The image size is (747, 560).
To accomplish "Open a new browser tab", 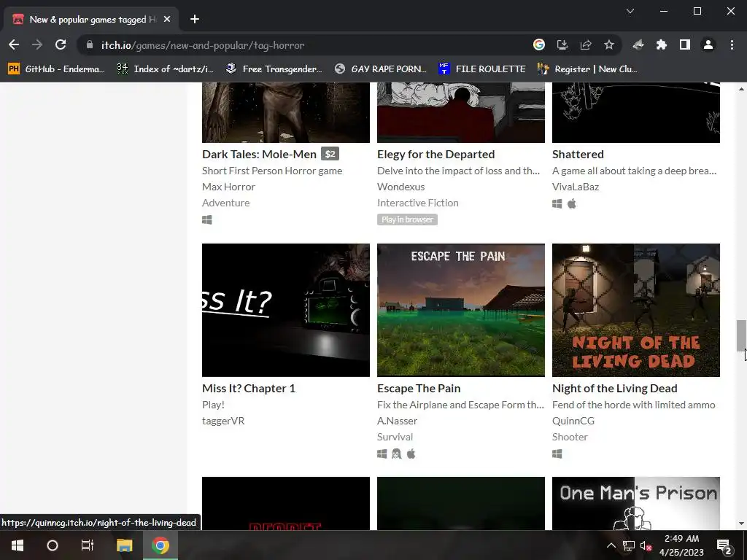I will (194, 19).
